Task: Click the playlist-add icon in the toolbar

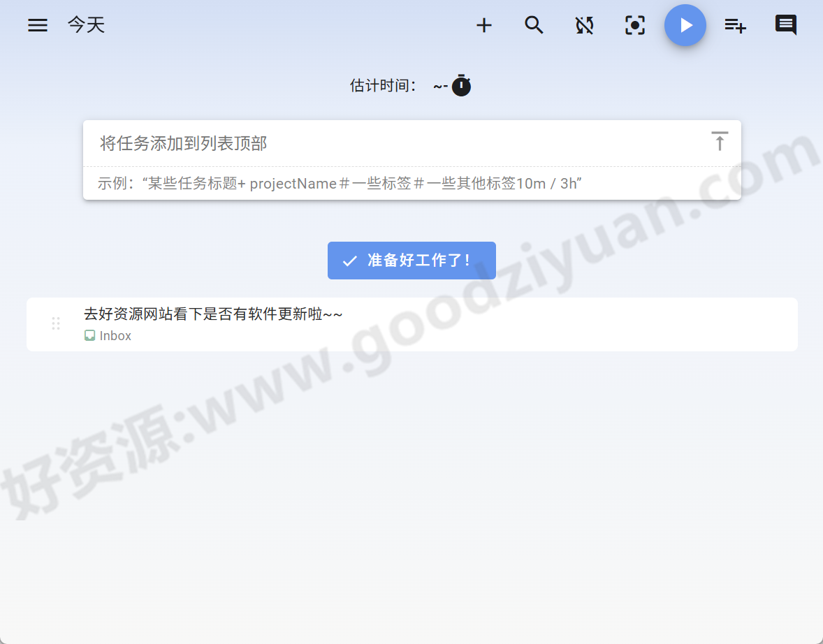Action: point(735,25)
